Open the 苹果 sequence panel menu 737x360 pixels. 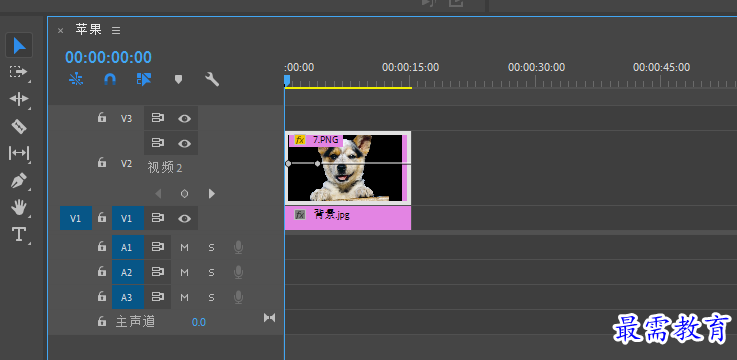click(116, 31)
